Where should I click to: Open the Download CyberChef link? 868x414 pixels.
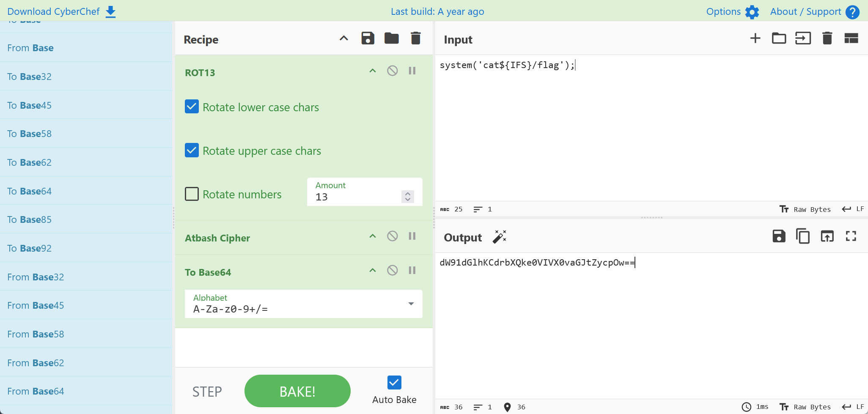[x=61, y=11]
